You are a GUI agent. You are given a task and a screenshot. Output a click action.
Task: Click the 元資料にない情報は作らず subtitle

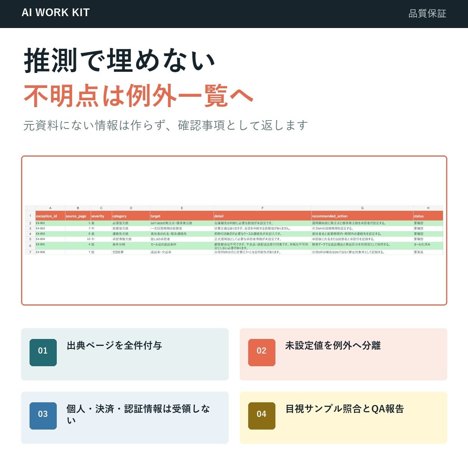coord(166,126)
